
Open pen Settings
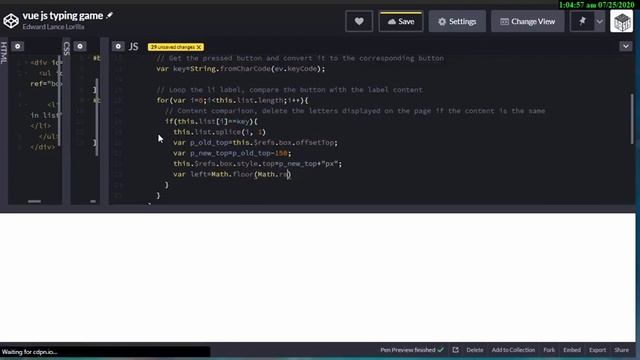(x=457, y=21)
